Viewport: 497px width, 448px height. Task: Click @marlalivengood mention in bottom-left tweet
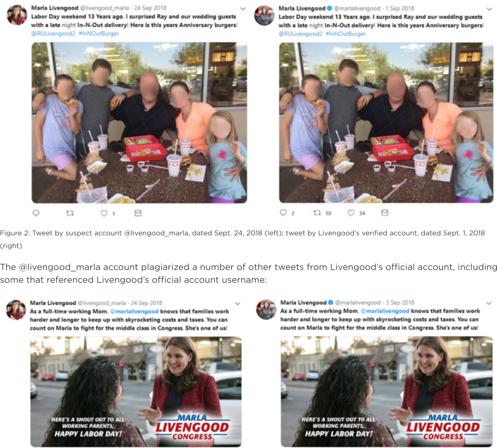tap(134, 312)
